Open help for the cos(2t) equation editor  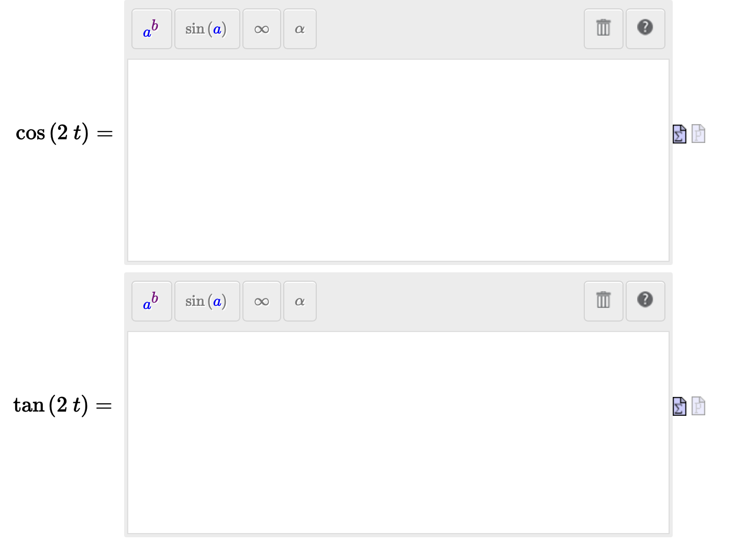645,29
